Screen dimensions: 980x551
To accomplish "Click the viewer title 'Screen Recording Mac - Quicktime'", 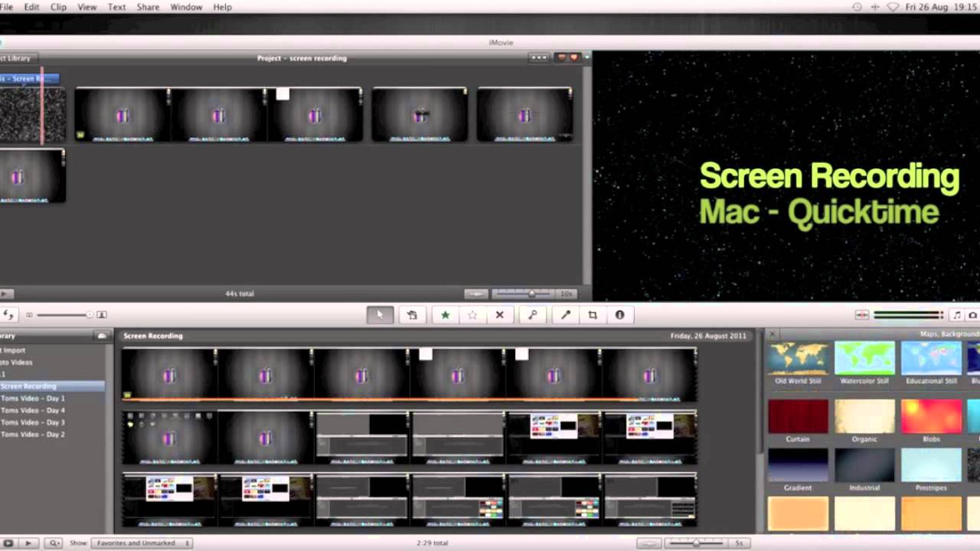I will (829, 194).
